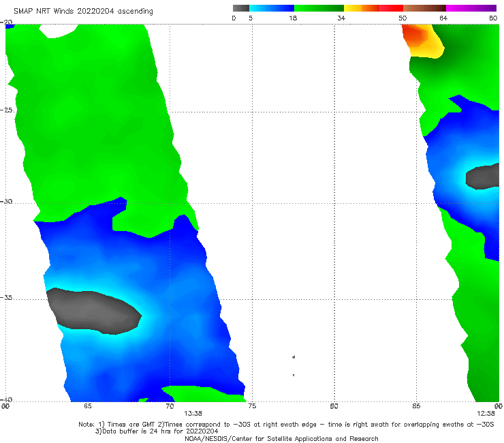504x443 pixels.
Task: Click the latitude axis label '-25'
Action: pyautogui.click(x=7, y=110)
